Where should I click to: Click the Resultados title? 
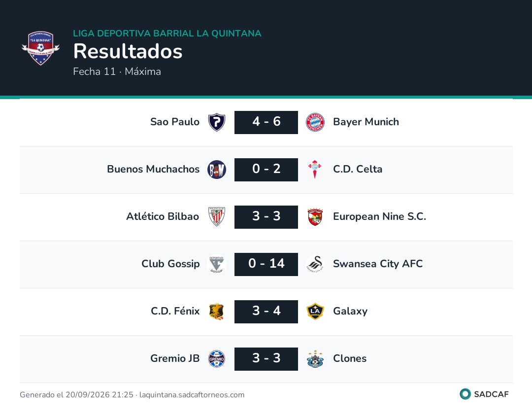128,51
